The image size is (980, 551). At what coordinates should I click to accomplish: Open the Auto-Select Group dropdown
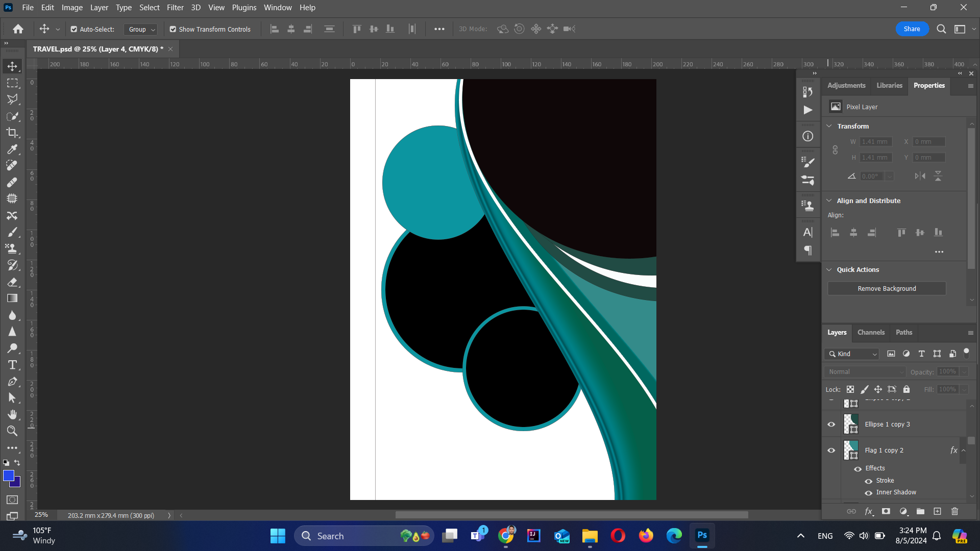tap(140, 30)
